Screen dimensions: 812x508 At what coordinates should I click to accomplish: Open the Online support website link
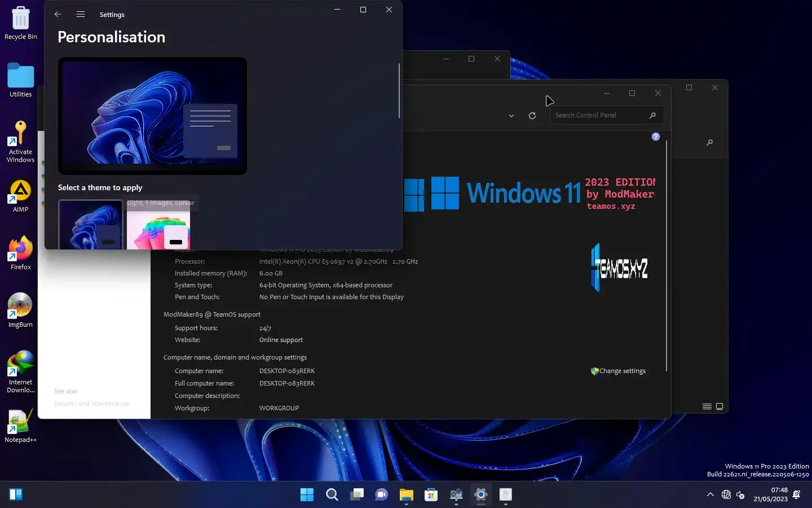tap(281, 340)
